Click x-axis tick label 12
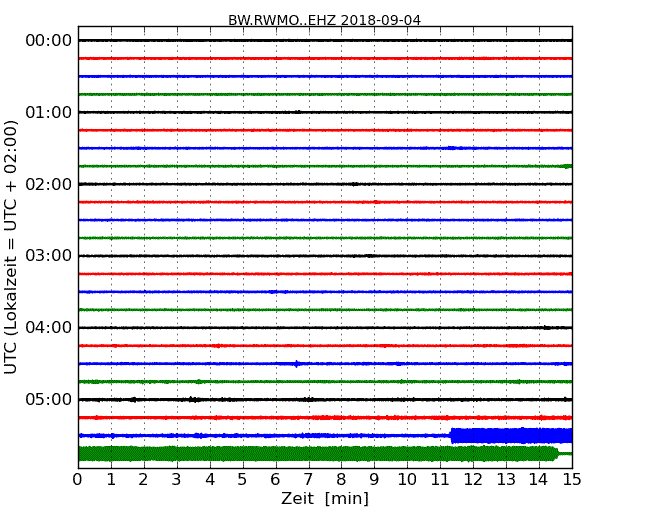Viewport: 650px width, 520px height. (473, 480)
